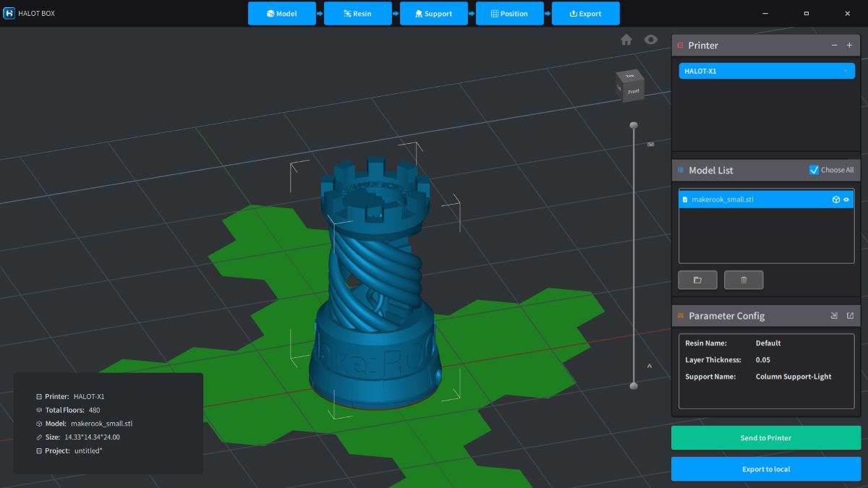868x488 pixels.
Task: Close the HALOT BOX window
Action: tap(848, 13)
